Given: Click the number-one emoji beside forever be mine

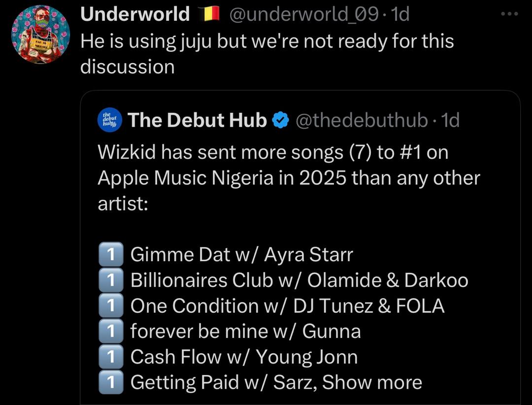Looking at the screenshot, I should (x=110, y=332).
